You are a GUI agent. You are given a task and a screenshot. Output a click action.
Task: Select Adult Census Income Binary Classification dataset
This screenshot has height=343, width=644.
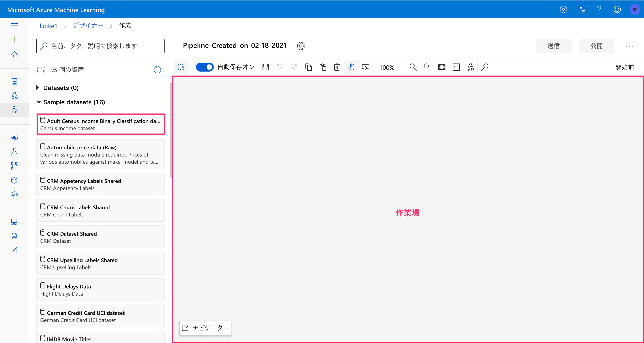[100, 124]
